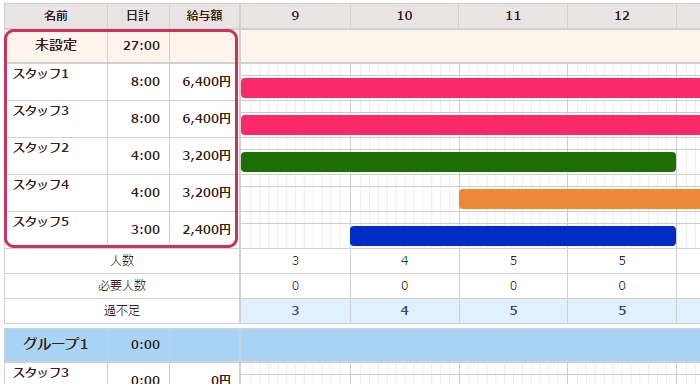This screenshot has width=700, height=384.
Task: Click the 日計 column header
Action: pos(138,16)
